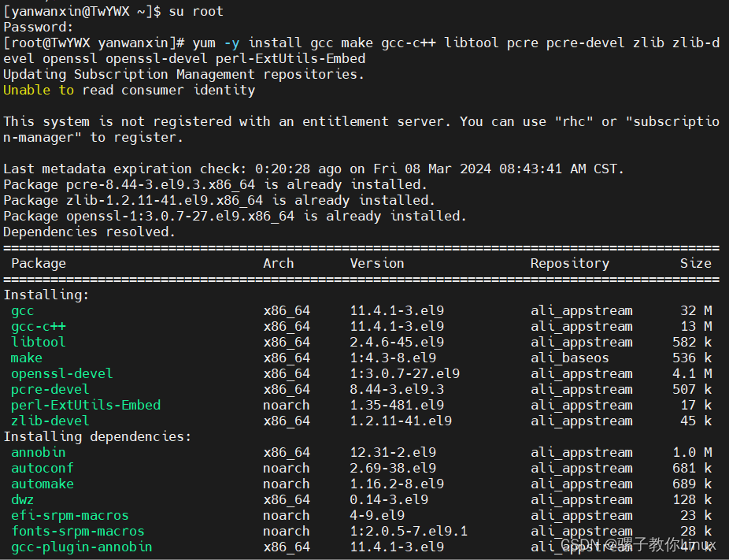
Task: Click 'Last metadata expiration check' line
Action: click(313, 169)
